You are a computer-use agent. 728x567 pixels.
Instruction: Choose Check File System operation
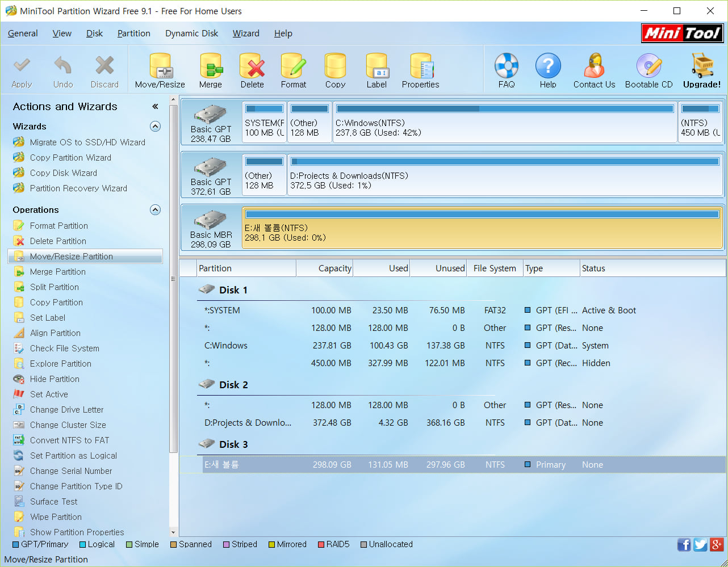pyautogui.click(x=65, y=348)
